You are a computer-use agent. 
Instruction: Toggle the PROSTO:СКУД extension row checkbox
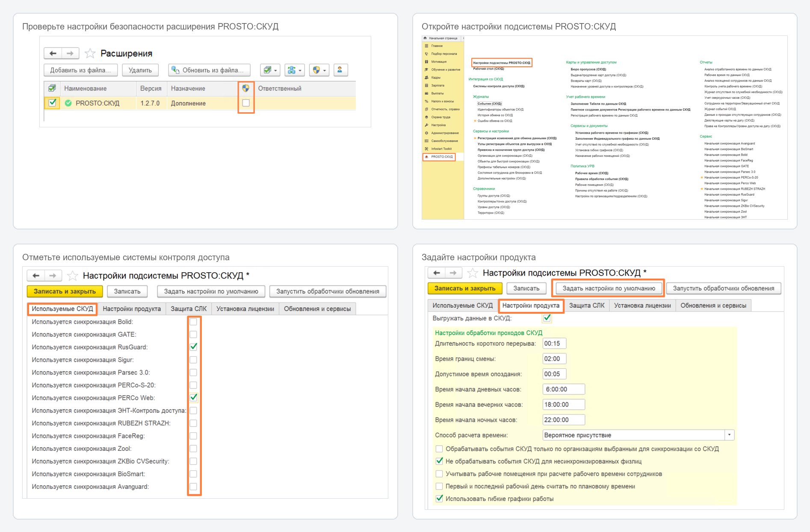(52, 103)
